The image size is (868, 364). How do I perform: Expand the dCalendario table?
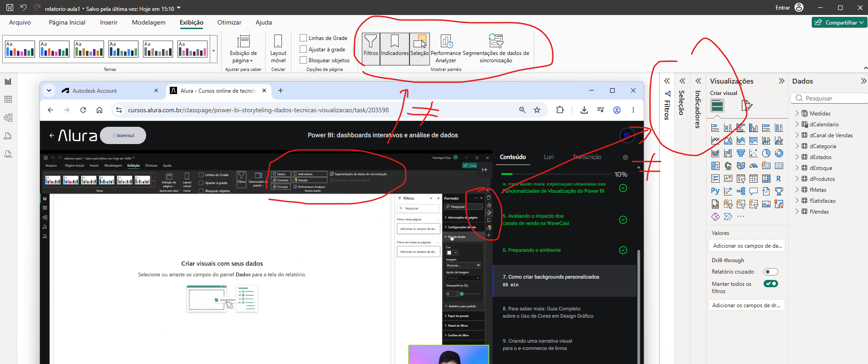(x=797, y=124)
